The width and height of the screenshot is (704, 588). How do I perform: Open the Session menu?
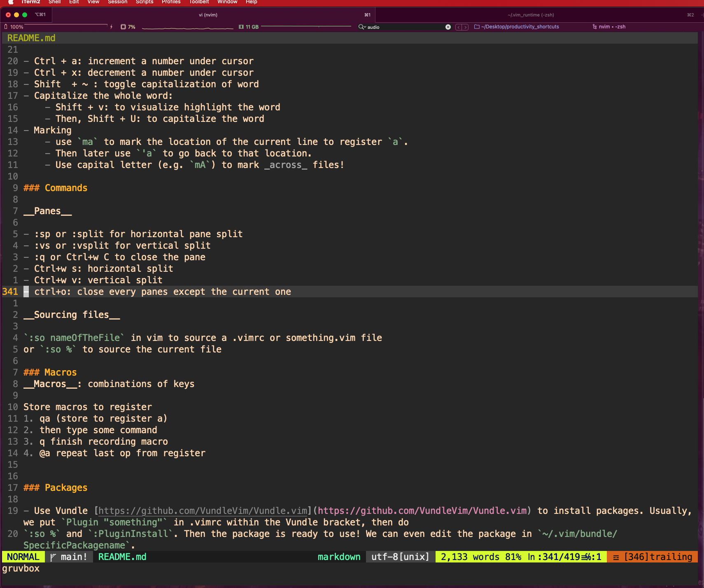point(117,2)
